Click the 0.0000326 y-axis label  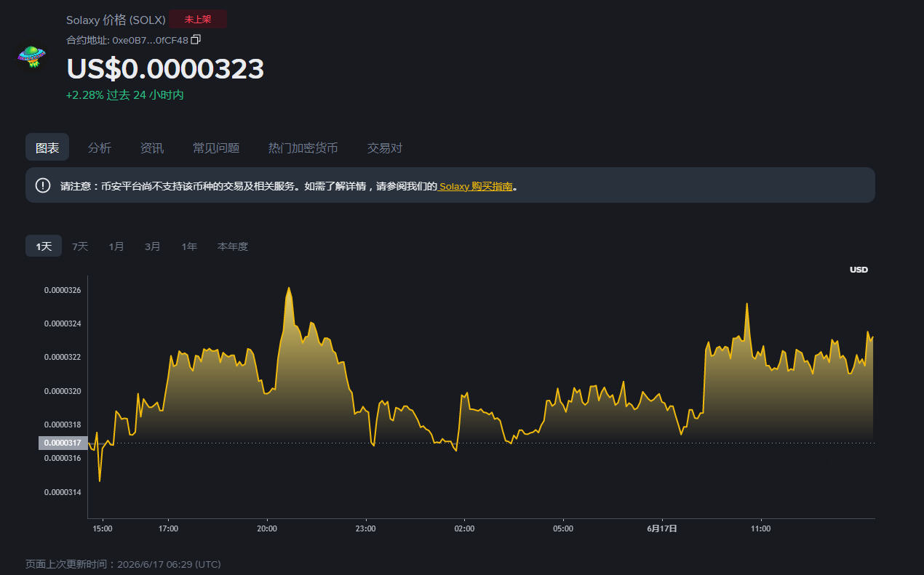[63, 290]
